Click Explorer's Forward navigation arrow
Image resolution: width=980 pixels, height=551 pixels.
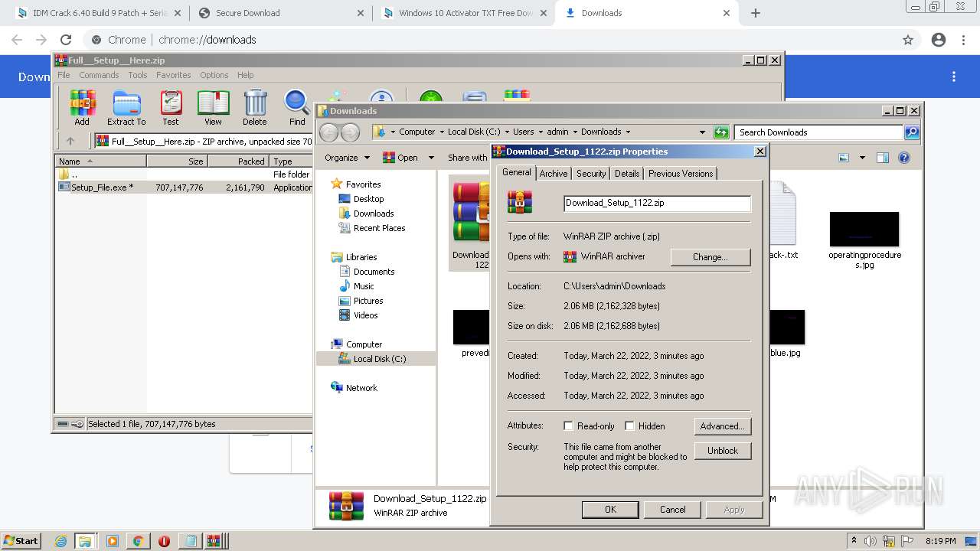350,132
